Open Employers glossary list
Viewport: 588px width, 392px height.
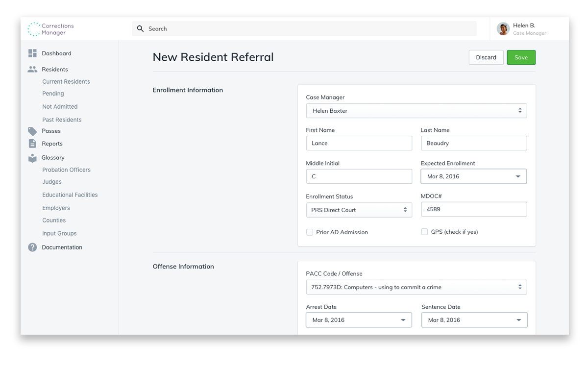[56, 208]
